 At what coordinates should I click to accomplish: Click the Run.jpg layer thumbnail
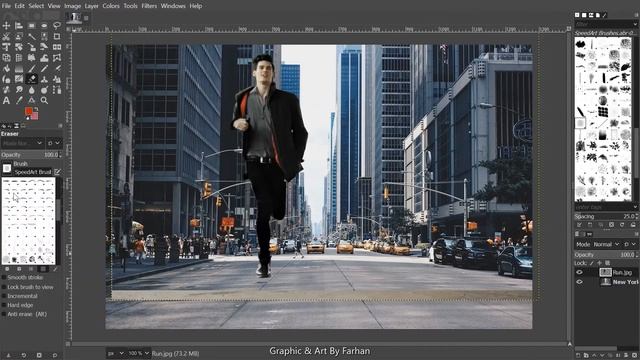point(605,272)
